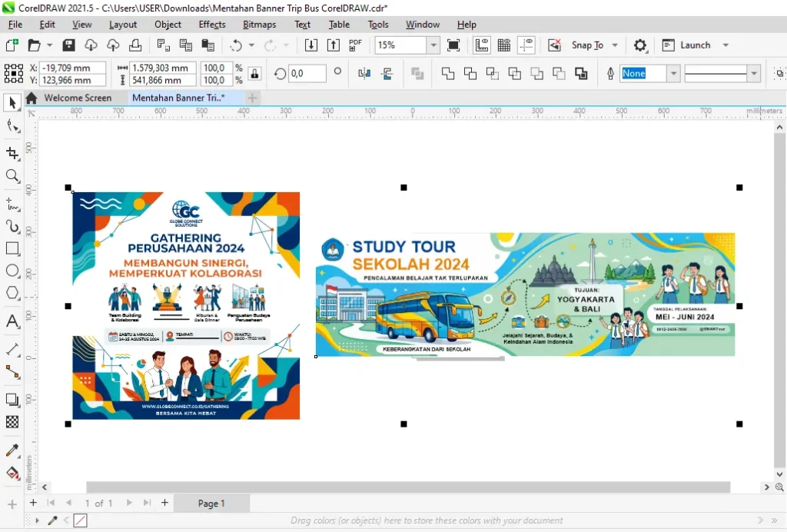Click the no-color swatch in document palette
Viewport: 787px width, 532px height.
[x=80, y=520]
